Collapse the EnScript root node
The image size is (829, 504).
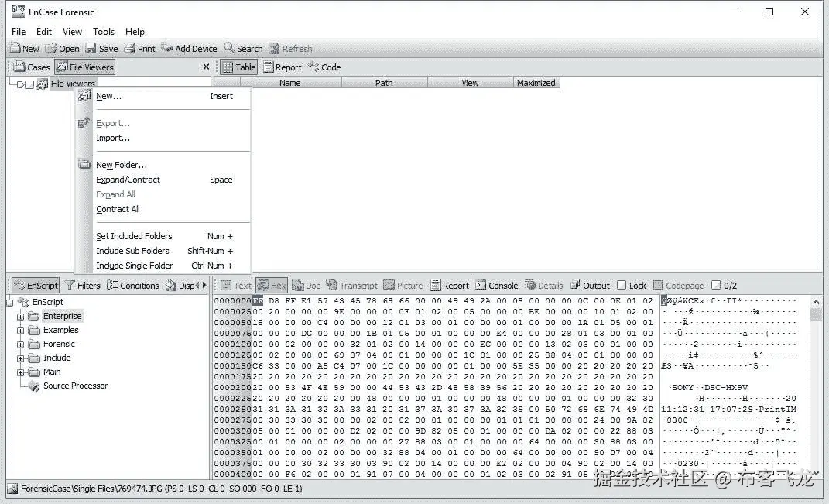10,303
